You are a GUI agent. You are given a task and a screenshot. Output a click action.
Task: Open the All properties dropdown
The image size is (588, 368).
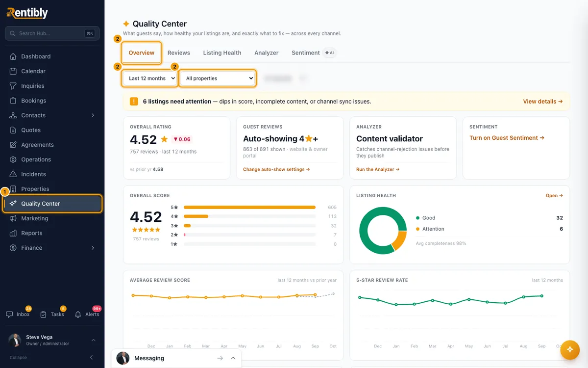218,79
